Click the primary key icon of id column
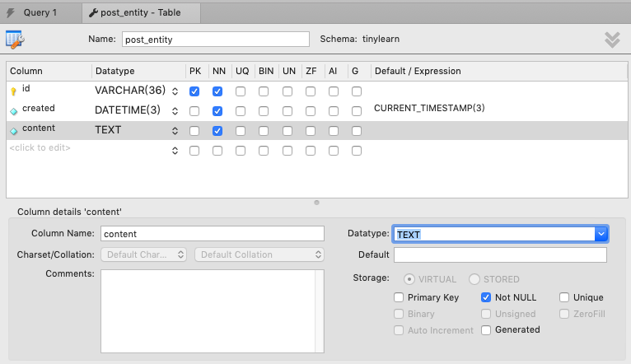Screen dimensions: 631x364 13,91
